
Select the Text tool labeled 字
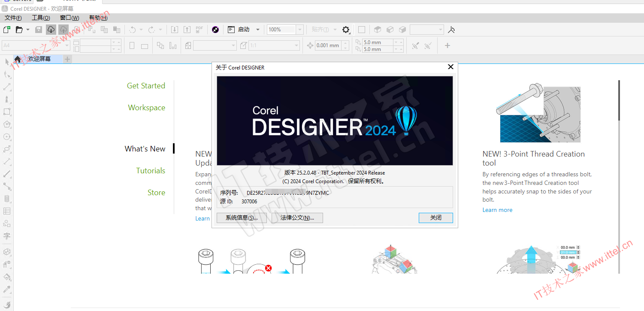click(x=7, y=236)
